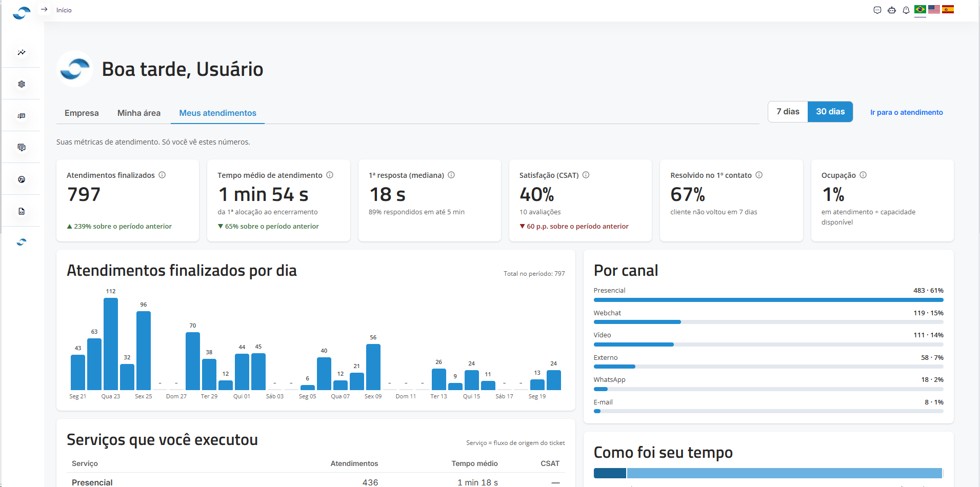Image resolution: width=980 pixels, height=487 pixels.
Task: Show info for 1ª resposta (mediana)
Action: coord(451,175)
